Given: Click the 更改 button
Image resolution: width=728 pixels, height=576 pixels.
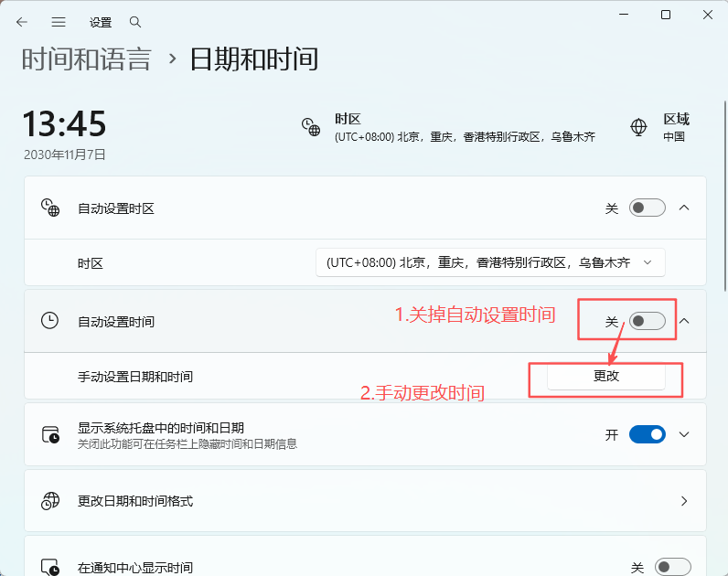Looking at the screenshot, I should point(605,377).
